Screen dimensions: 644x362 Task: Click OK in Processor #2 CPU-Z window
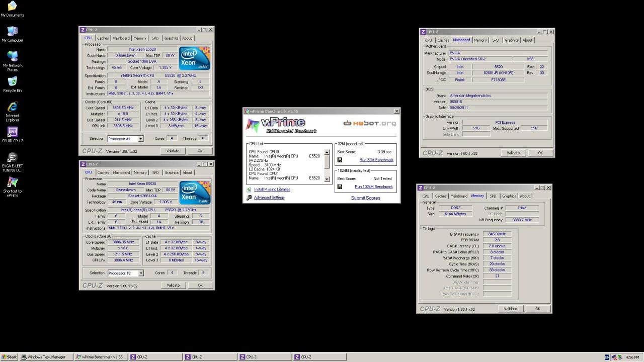[x=200, y=285]
